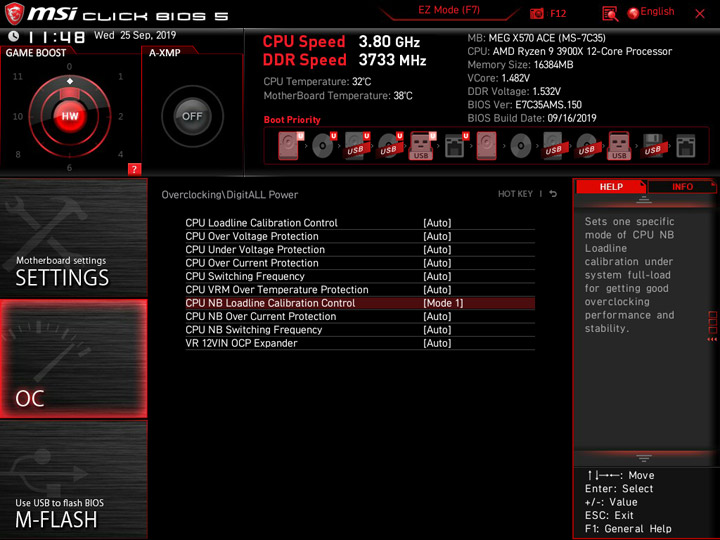Viewport: 720px width, 540px height.
Task: Click the VCore: 1.482V reading
Action: 499,78
